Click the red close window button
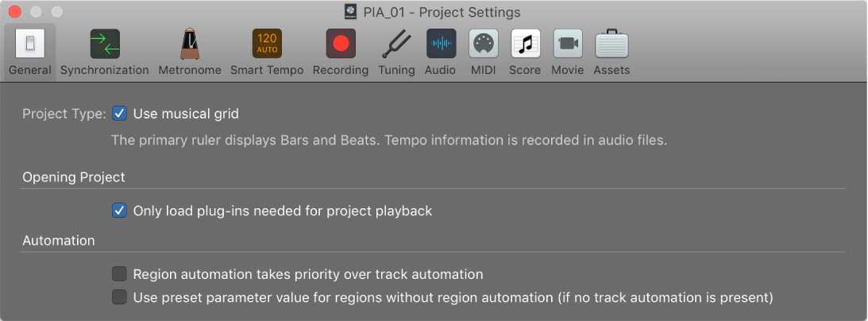 [15, 12]
